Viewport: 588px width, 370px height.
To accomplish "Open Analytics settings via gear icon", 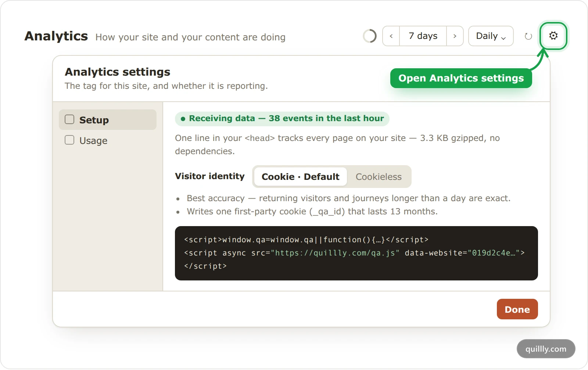I will click(553, 36).
